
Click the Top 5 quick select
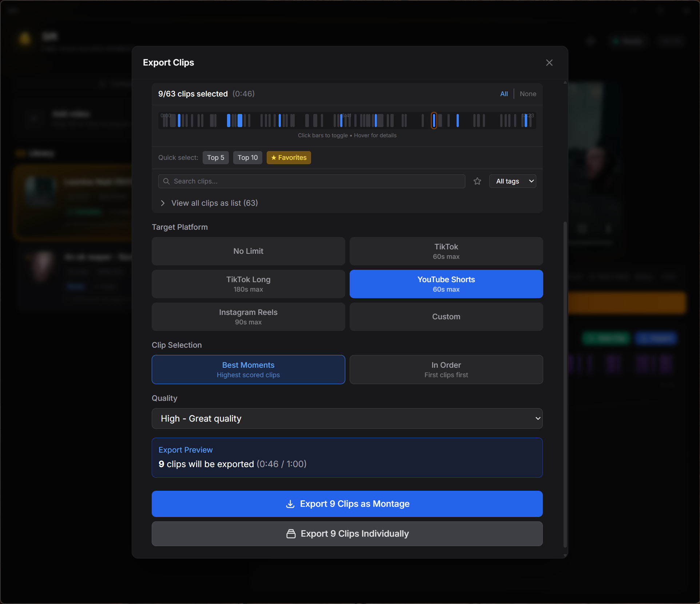pyautogui.click(x=215, y=158)
